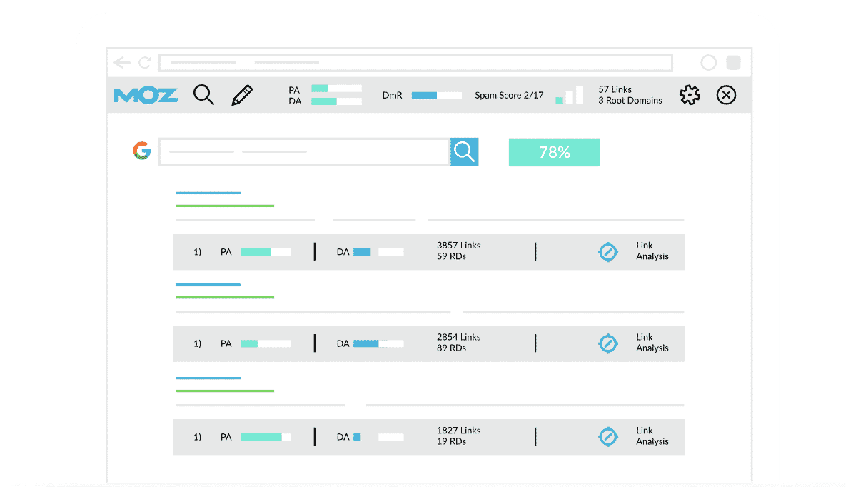The height and width of the screenshot is (487, 868).
Task: Open MozBar settings gear
Action: (x=690, y=95)
